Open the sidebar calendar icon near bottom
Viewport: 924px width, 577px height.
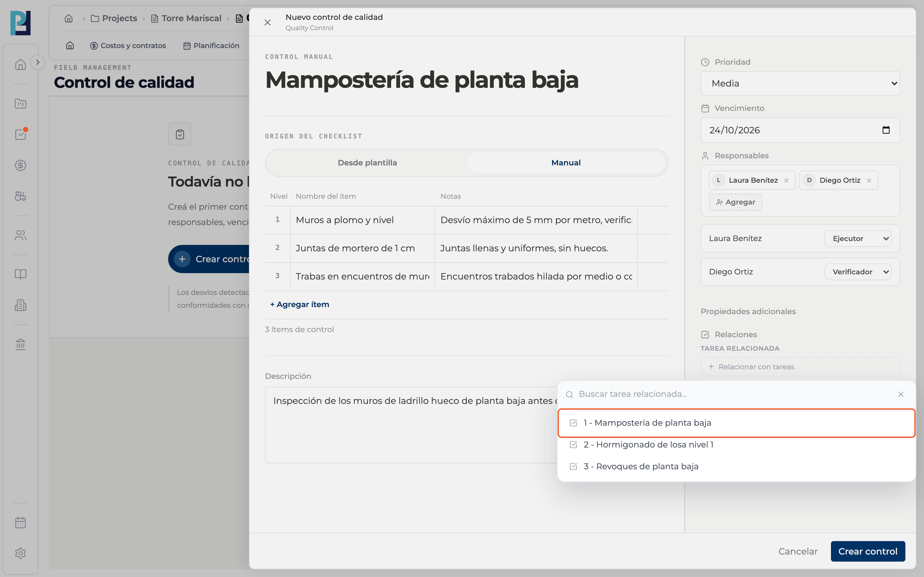click(x=21, y=523)
